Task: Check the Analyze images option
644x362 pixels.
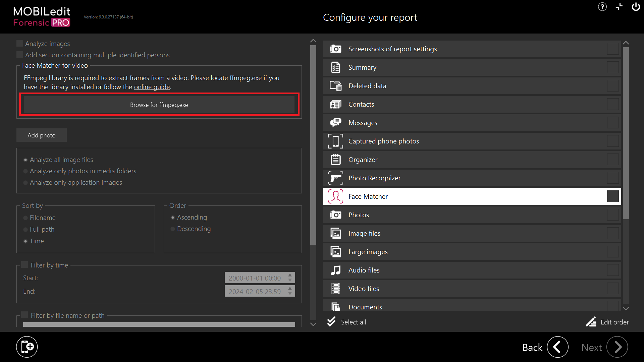Action: click(20, 44)
